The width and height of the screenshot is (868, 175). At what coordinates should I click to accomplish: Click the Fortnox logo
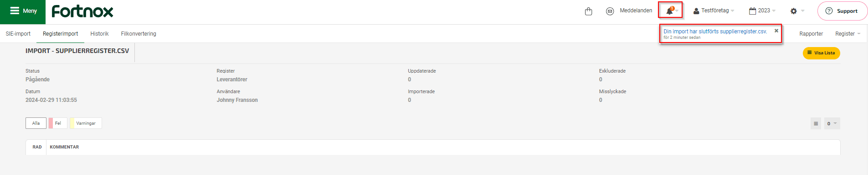tap(82, 11)
